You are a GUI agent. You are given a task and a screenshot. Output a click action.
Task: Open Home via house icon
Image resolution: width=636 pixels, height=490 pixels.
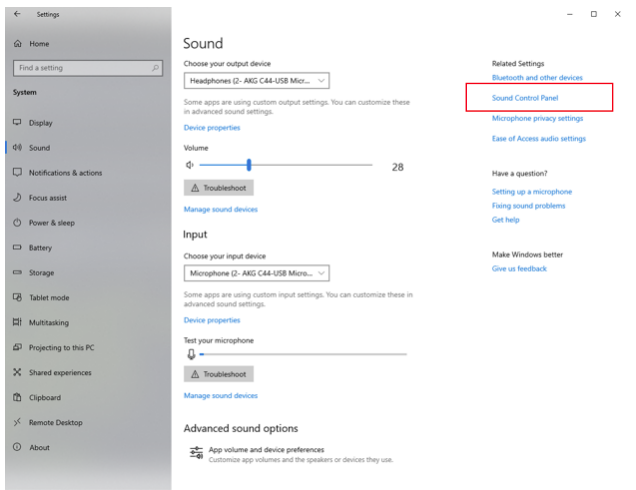click(x=18, y=45)
